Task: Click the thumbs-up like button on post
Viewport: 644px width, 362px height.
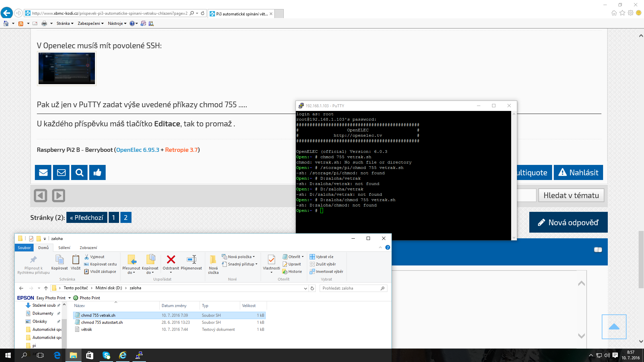Action: coord(97,173)
